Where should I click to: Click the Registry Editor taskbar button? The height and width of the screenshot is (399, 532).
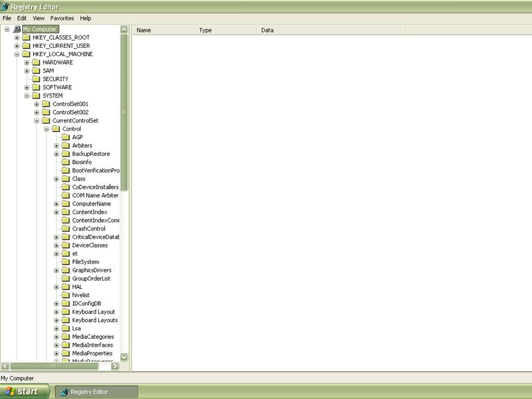96,392
